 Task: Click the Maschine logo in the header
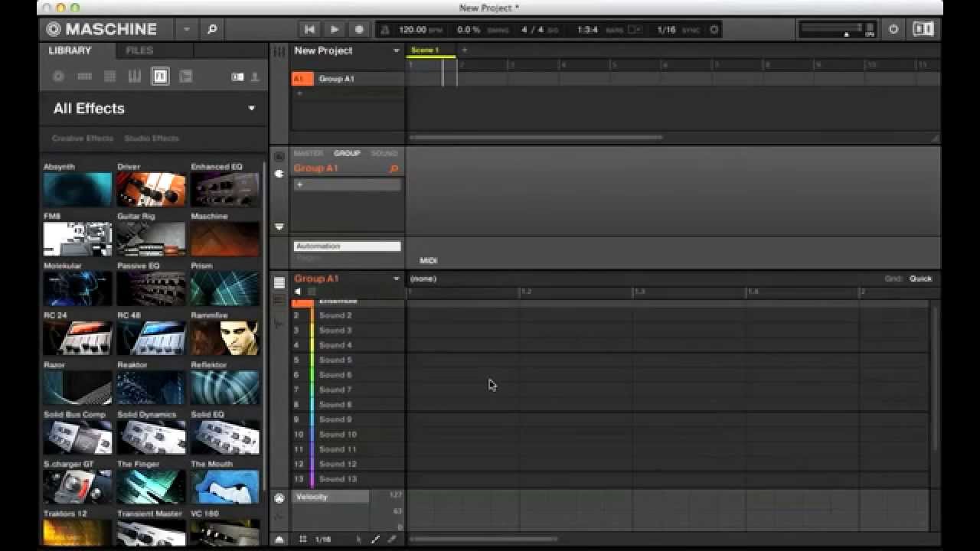(102, 29)
